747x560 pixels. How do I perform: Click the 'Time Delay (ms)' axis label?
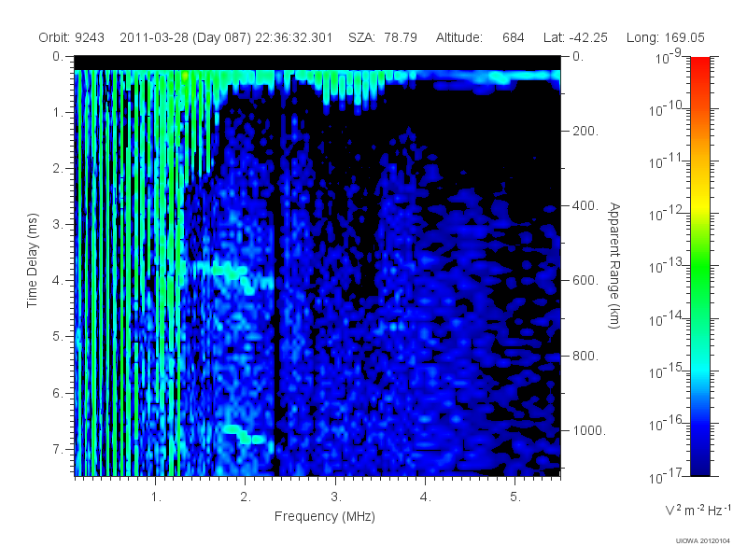32,260
